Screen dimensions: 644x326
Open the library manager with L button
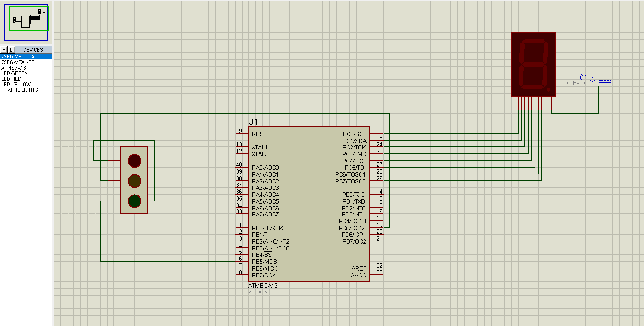click(11, 49)
